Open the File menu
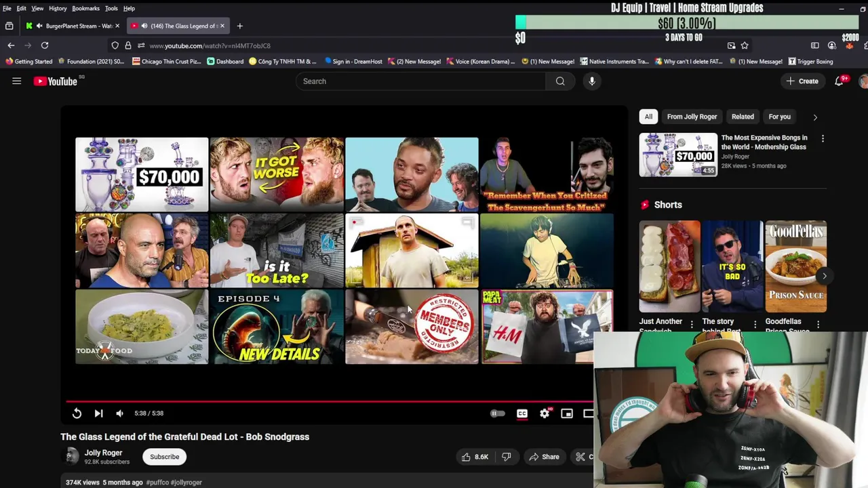 [x=7, y=8]
